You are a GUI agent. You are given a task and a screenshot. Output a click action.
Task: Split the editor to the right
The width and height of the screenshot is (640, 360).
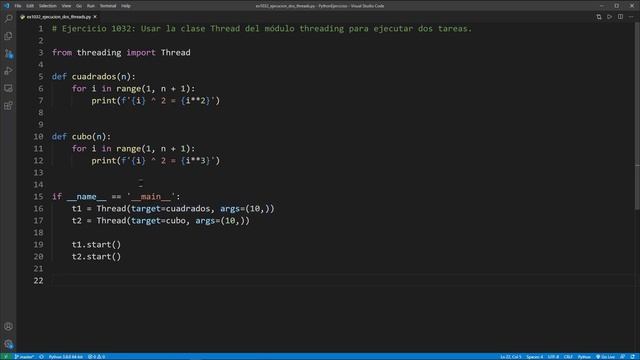click(620, 17)
